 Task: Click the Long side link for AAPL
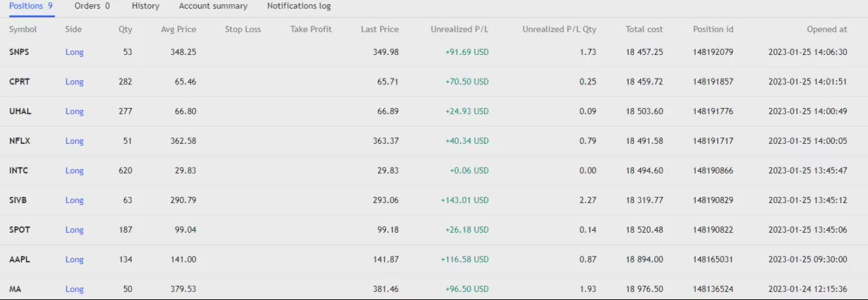pyautogui.click(x=75, y=259)
